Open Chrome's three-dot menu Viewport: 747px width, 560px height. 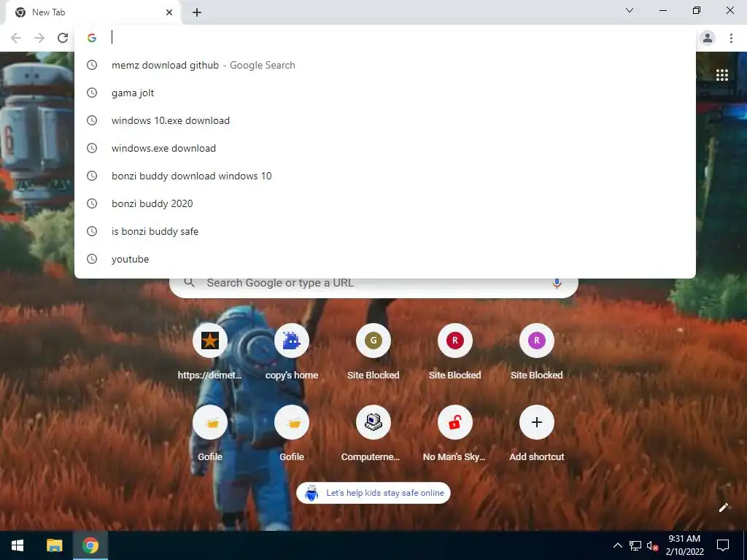731,38
